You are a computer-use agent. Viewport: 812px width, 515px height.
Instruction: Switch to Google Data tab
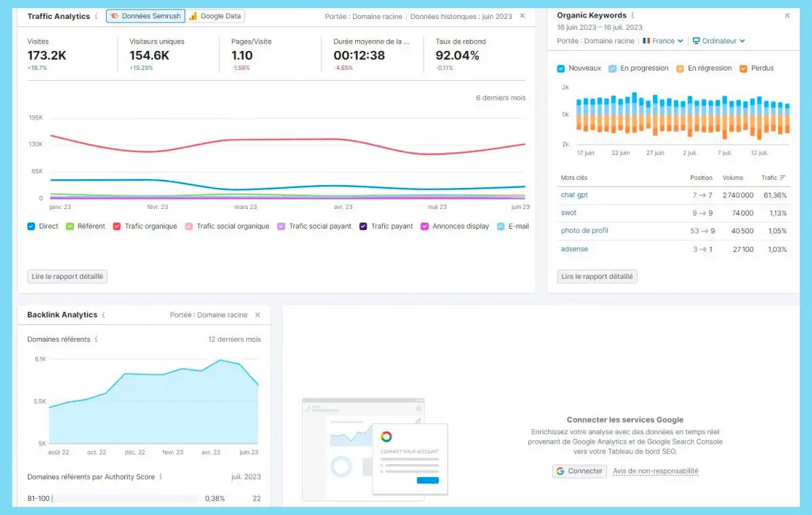click(x=215, y=16)
